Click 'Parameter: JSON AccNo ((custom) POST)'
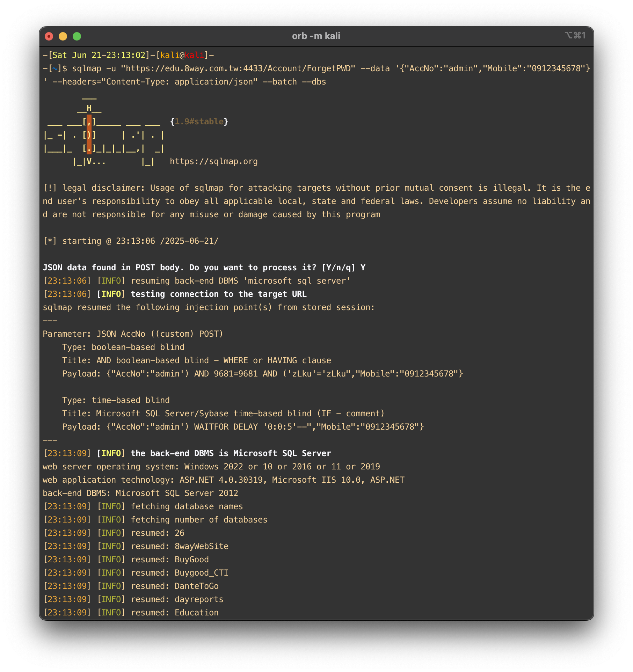The image size is (633, 672). point(133,334)
